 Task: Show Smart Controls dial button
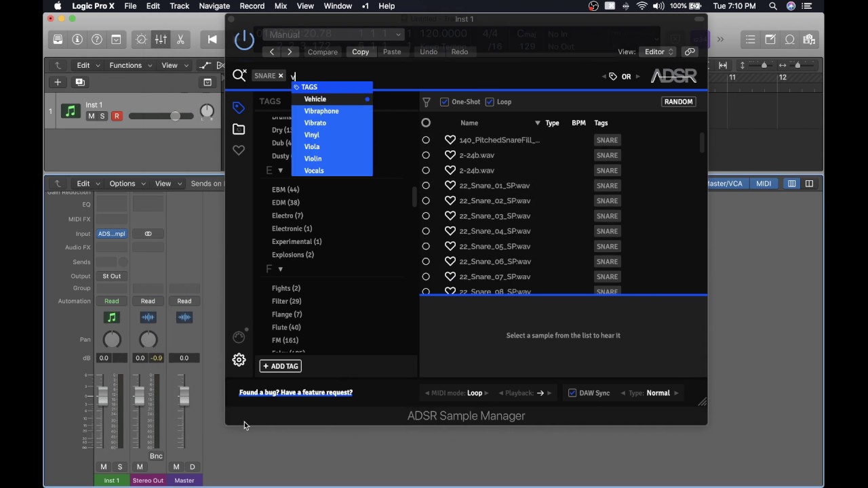click(x=142, y=39)
